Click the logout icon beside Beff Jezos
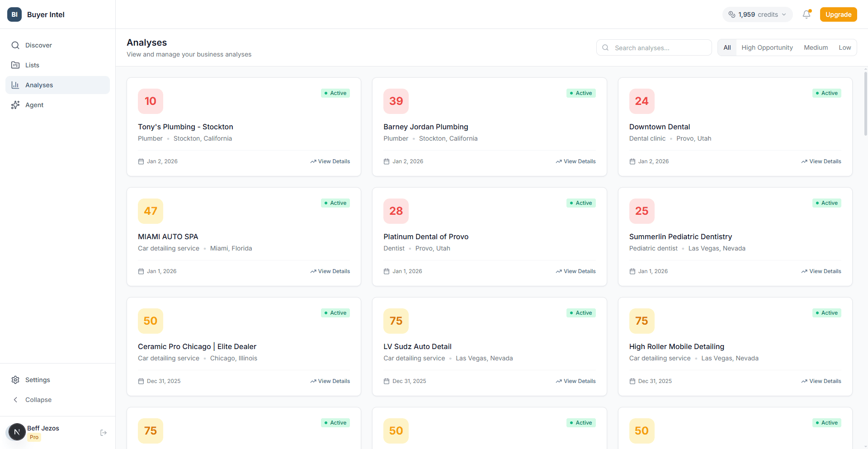The height and width of the screenshot is (449, 868). pos(104,433)
